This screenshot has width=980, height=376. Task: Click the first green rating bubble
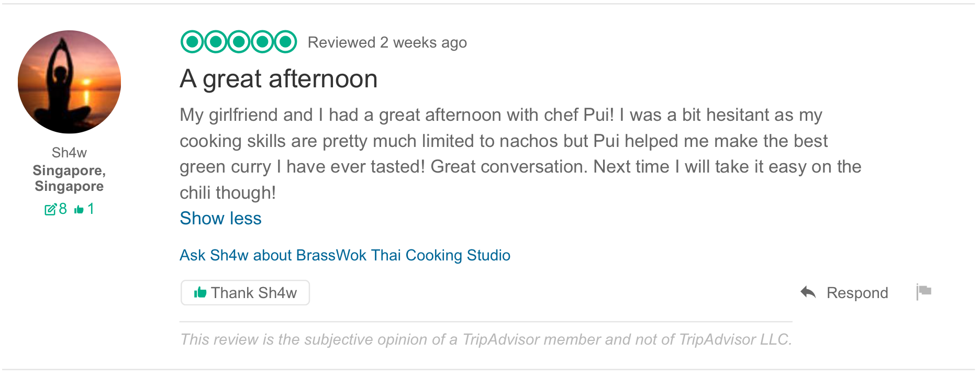[x=192, y=42]
